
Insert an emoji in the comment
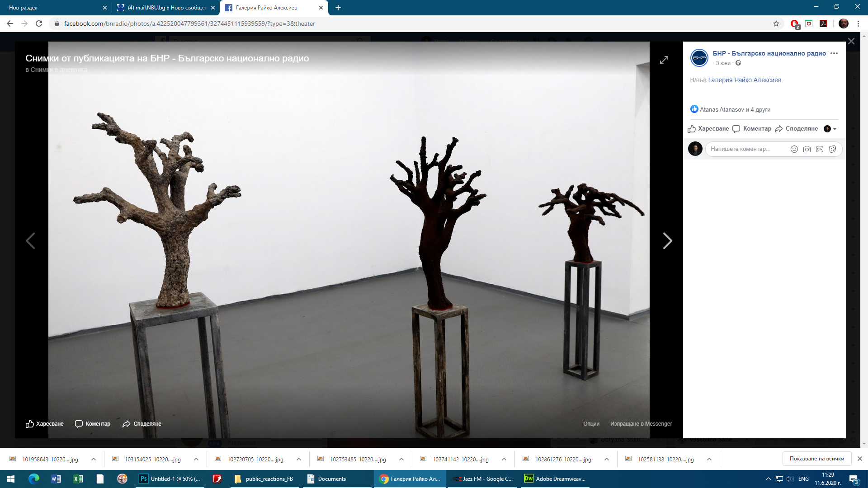794,149
